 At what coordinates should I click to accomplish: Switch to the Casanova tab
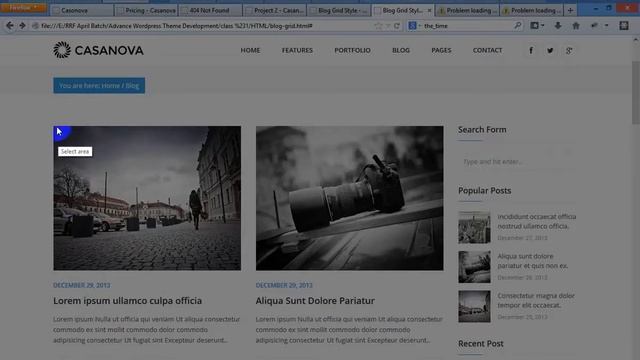[x=82, y=10]
